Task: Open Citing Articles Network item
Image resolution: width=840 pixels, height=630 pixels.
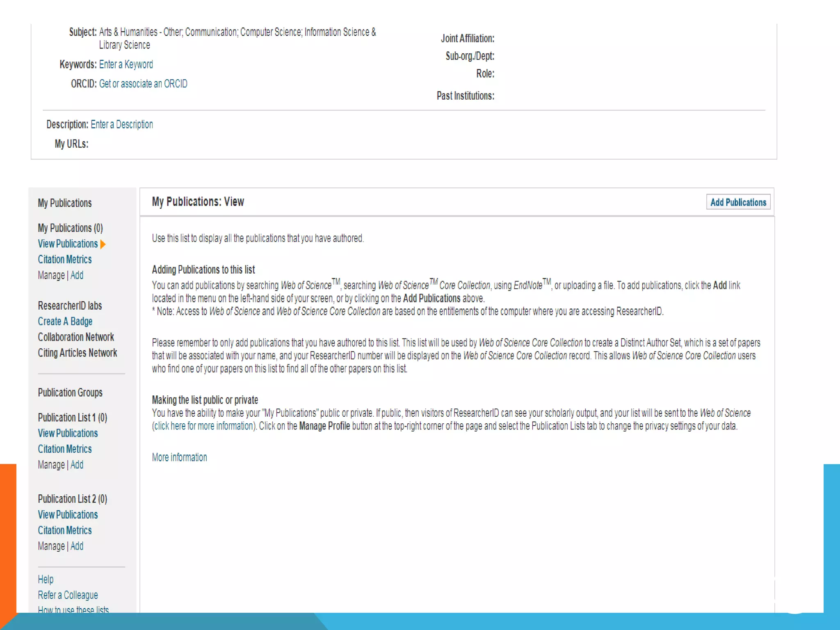Action: tap(77, 353)
